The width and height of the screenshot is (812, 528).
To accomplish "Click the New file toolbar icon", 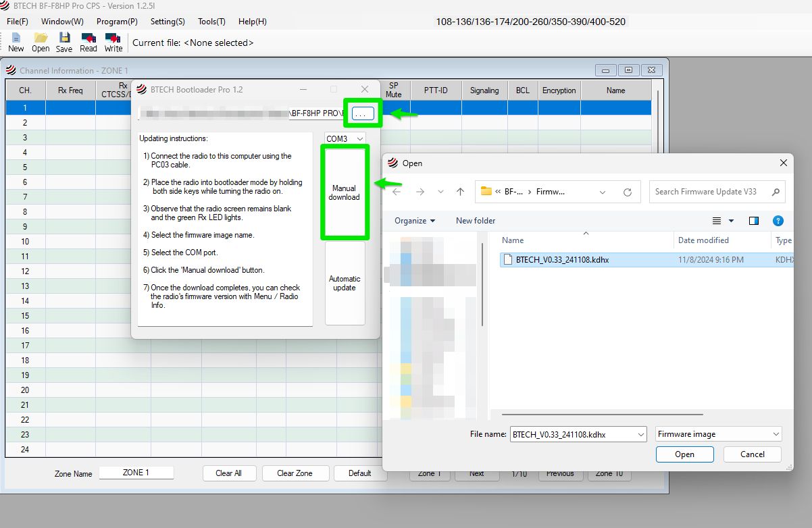I will [16, 42].
